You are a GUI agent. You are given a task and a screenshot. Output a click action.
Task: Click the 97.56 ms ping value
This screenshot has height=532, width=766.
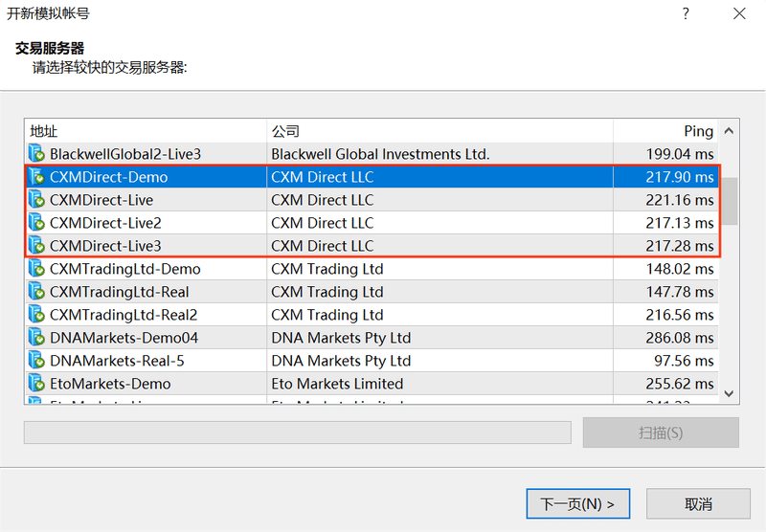684,361
